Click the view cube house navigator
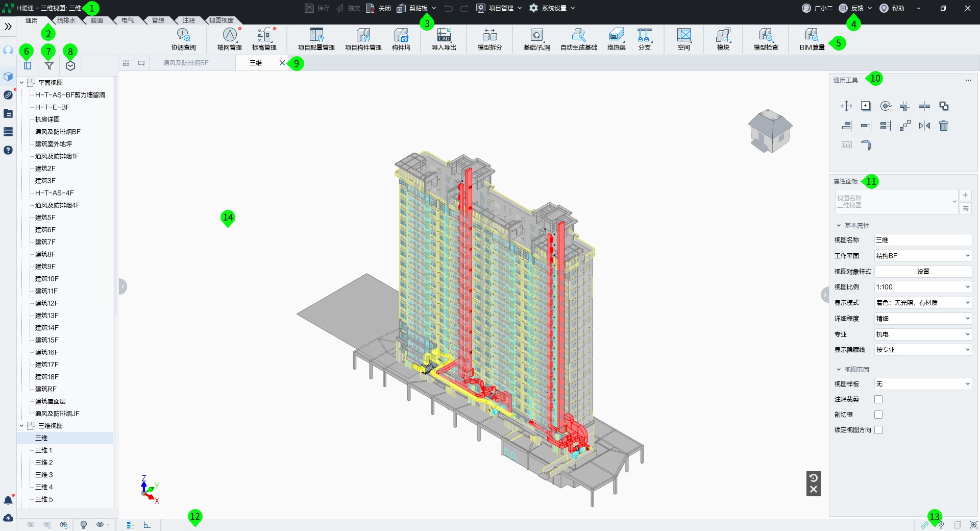 point(770,131)
